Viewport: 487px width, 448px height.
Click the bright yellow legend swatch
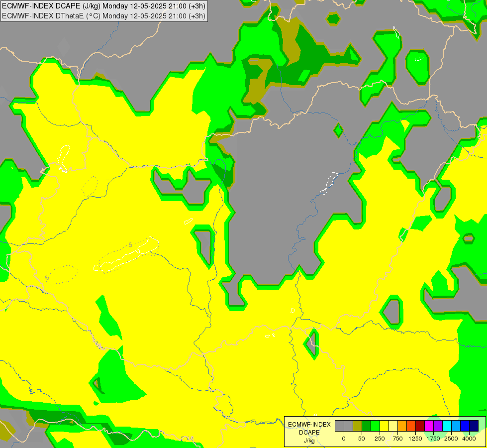tap(384, 426)
